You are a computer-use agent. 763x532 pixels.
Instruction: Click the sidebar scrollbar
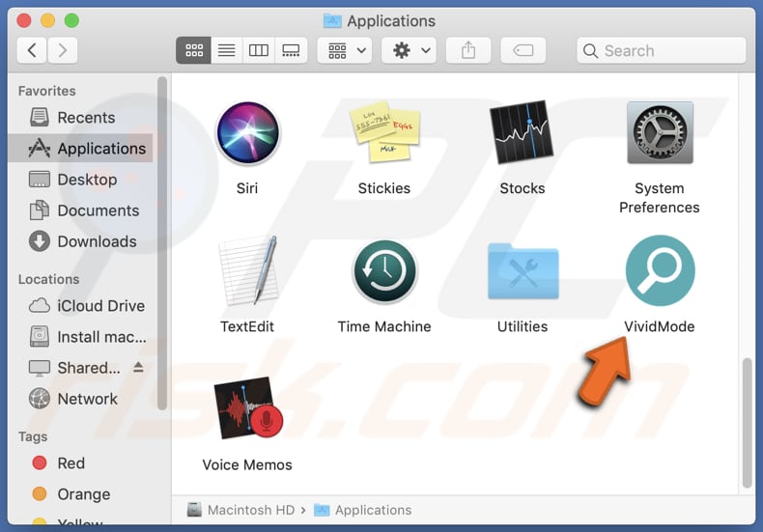point(162,243)
